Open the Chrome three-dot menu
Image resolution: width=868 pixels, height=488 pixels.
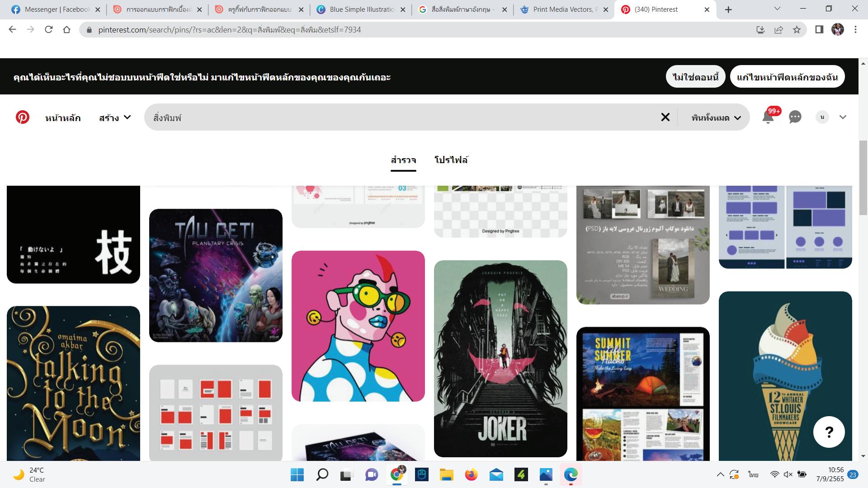(855, 29)
